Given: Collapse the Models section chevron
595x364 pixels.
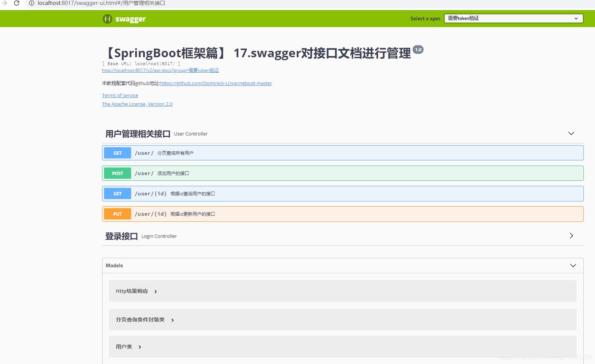Looking at the screenshot, I should coord(573,266).
